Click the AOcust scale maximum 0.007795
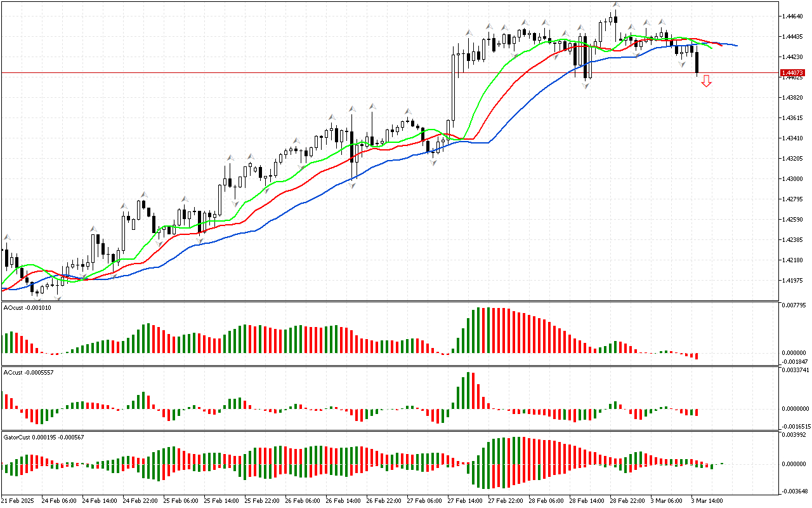 (794, 305)
